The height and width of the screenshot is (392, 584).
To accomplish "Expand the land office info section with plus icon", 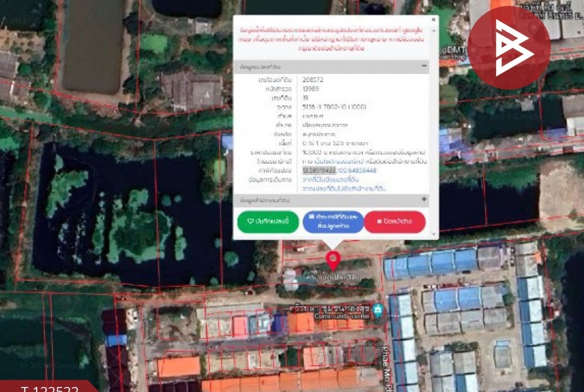I will point(424,200).
